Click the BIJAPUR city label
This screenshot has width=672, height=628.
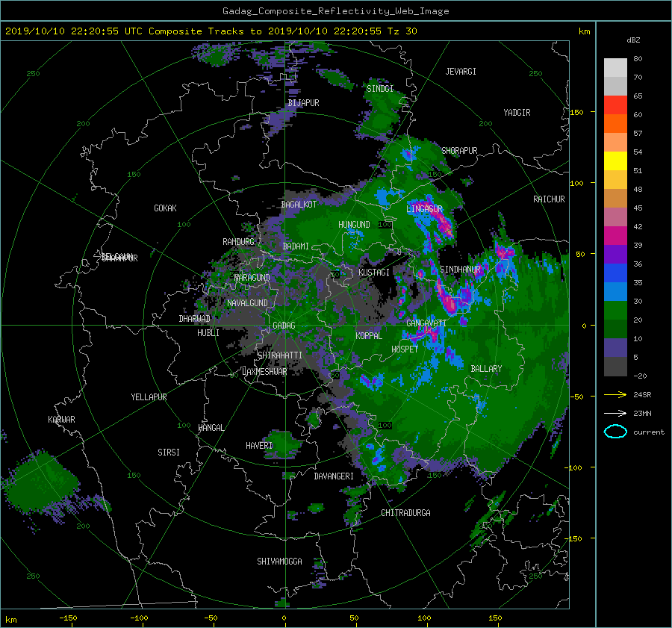point(303,103)
